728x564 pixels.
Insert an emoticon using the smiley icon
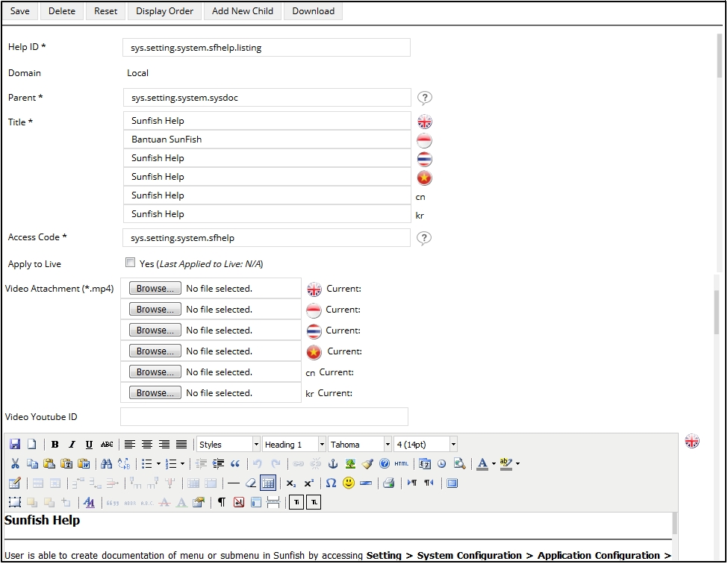tap(349, 483)
